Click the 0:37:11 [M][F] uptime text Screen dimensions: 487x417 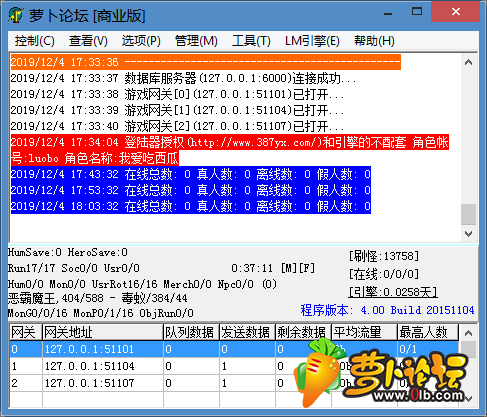(x=273, y=268)
